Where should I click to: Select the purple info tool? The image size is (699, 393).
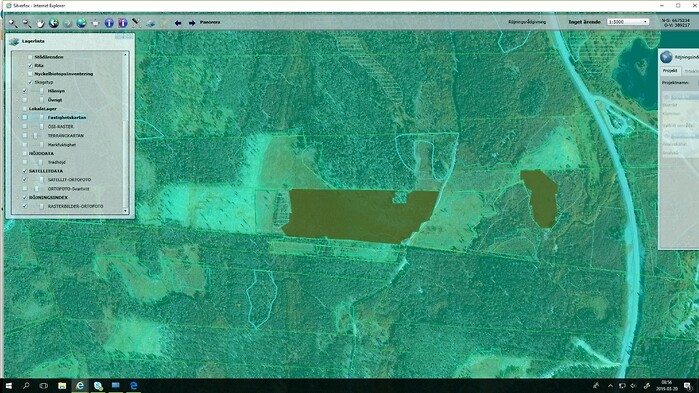(x=123, y=23)
